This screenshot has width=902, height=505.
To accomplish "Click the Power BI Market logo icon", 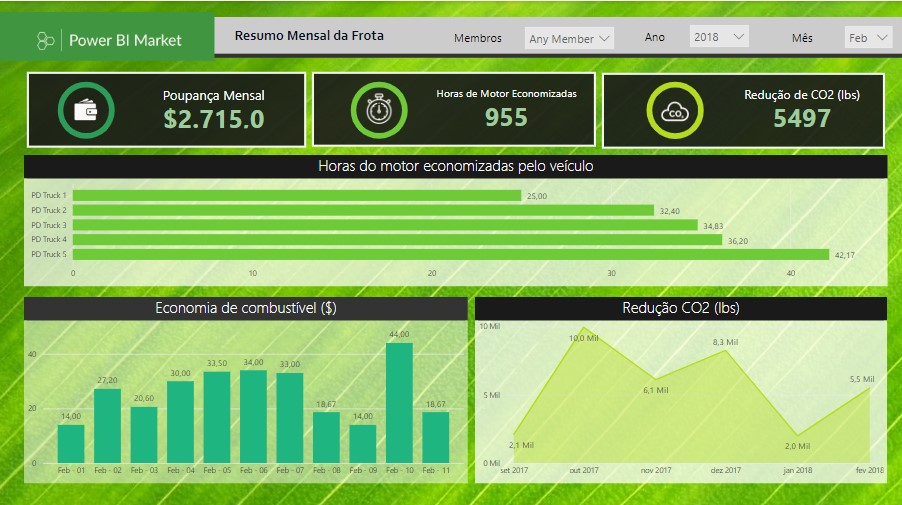I will (45, 40).
